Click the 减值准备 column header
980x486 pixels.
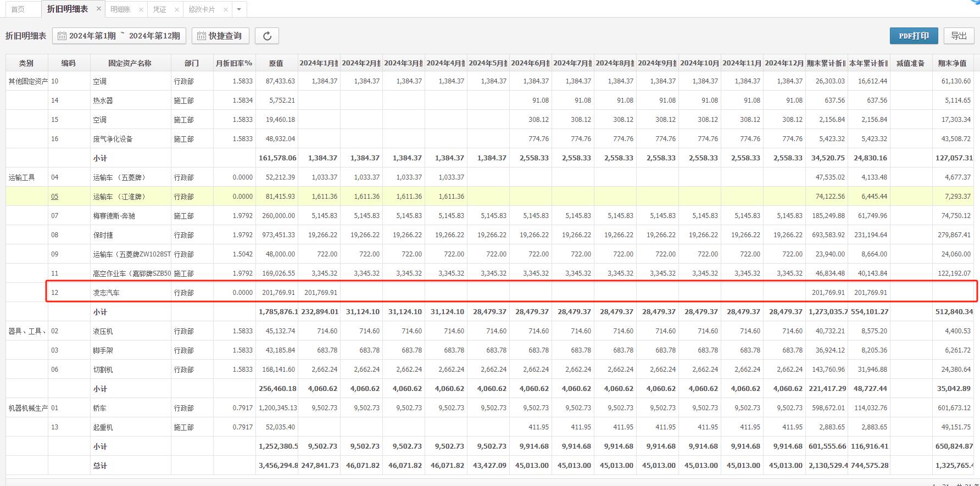911,63
